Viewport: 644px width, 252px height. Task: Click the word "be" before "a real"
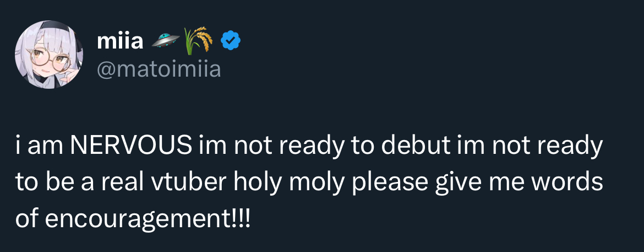[58, 183]
